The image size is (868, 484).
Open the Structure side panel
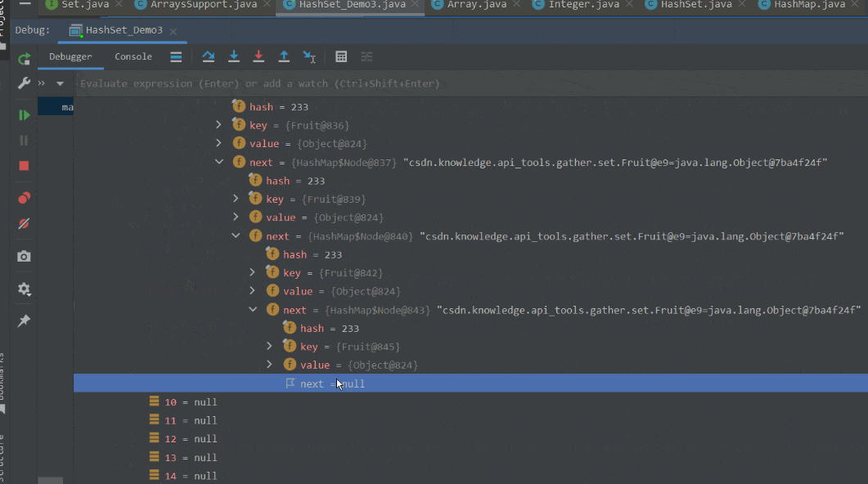click(x=2, y=458)
